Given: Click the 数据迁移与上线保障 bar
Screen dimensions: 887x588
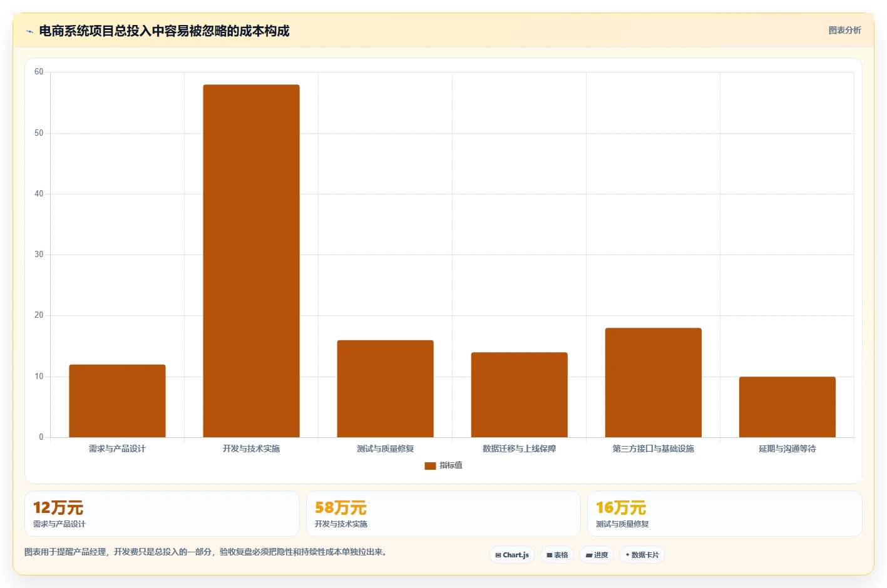Looking at the screenshot, I should (519, 395).
